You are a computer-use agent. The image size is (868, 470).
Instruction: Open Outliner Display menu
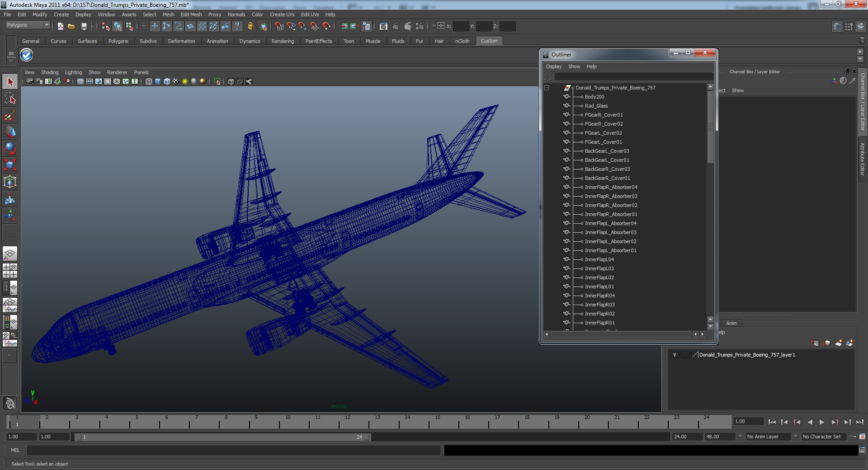554,66
